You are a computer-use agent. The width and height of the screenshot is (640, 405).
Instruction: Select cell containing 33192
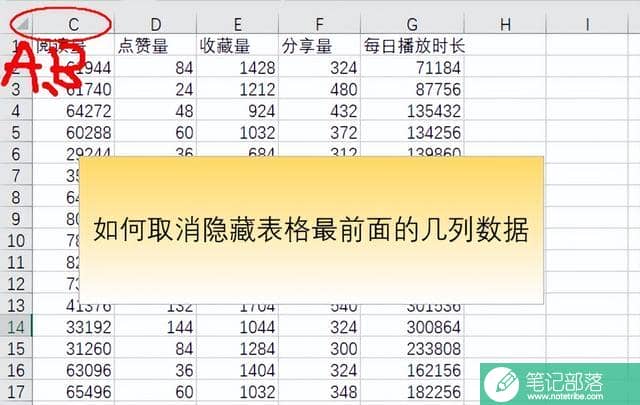tap(73, 327)
